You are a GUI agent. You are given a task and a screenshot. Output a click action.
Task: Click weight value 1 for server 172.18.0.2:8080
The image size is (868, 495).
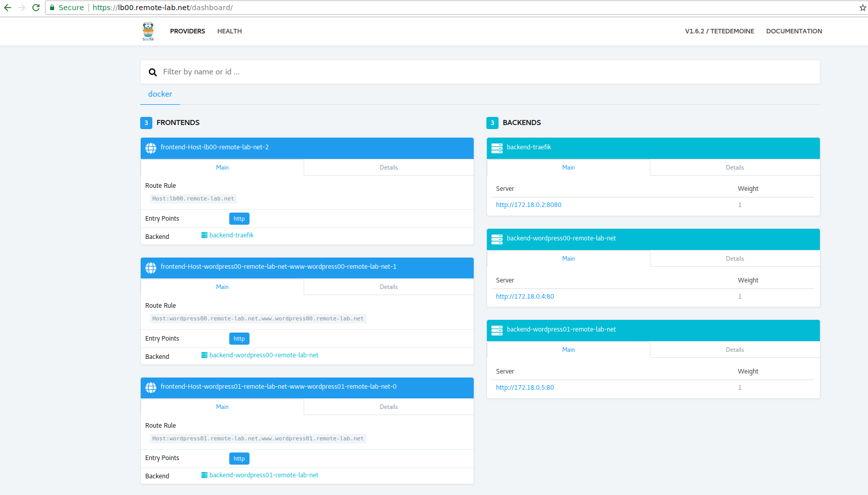pyautogui.click(x=739, y=205)
